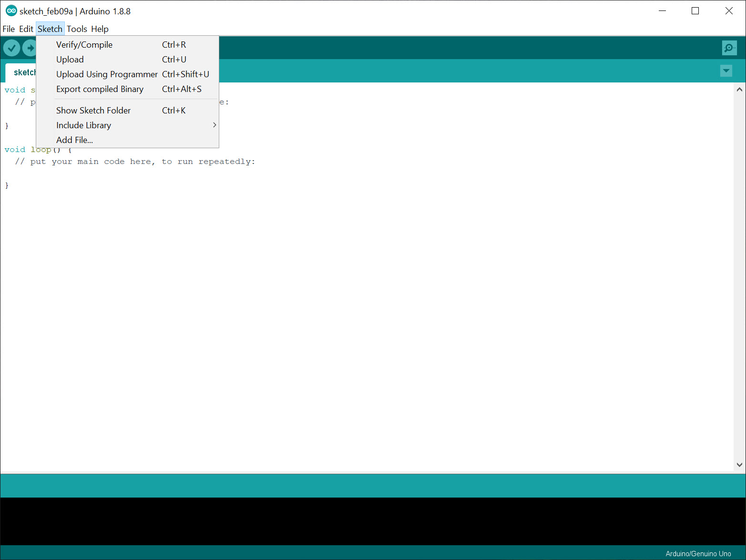Open the Edit menu
Image resolution: width=746 pixels, height=560 pixels.
tap(26, 29)
